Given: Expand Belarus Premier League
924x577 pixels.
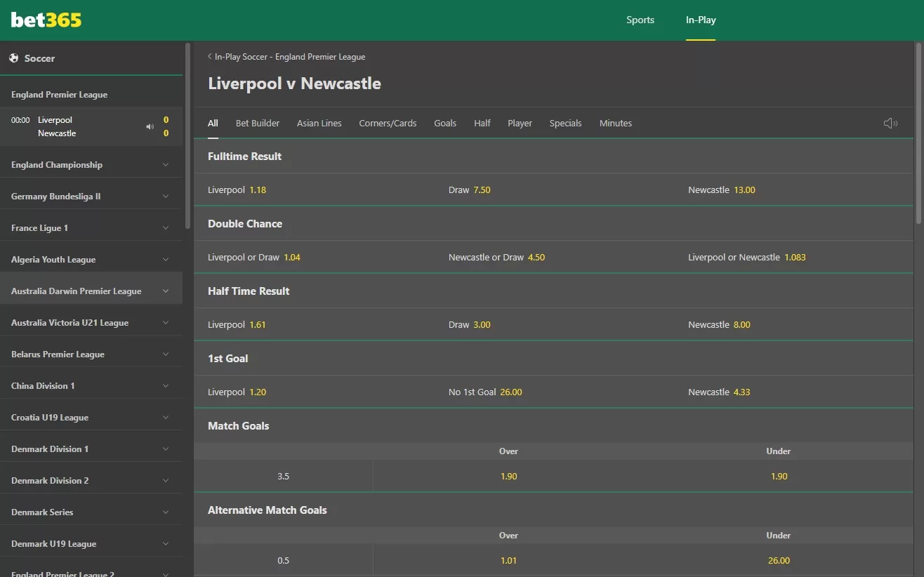Looking at the screenshot, I should (x=91, y=354).
